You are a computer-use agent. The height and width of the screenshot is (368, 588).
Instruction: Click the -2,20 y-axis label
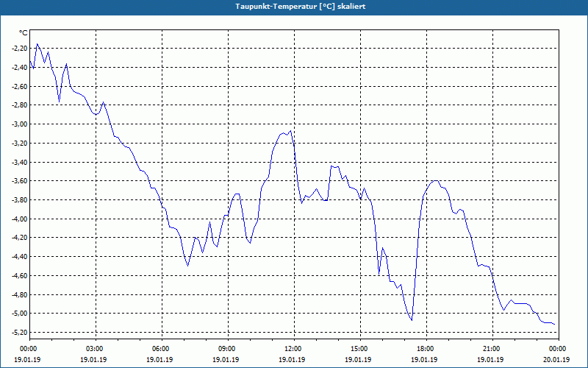(20, 49)
